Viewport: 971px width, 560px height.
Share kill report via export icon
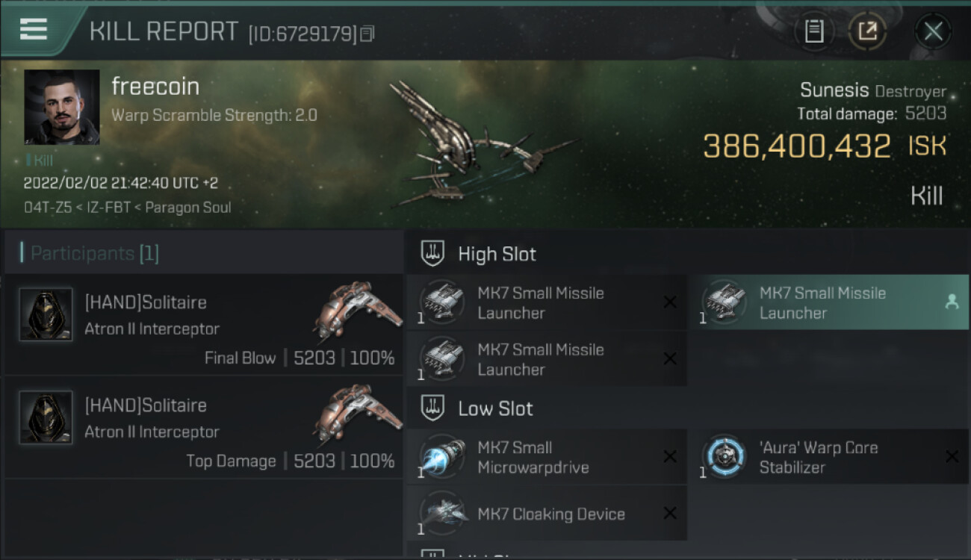point(867,31)
